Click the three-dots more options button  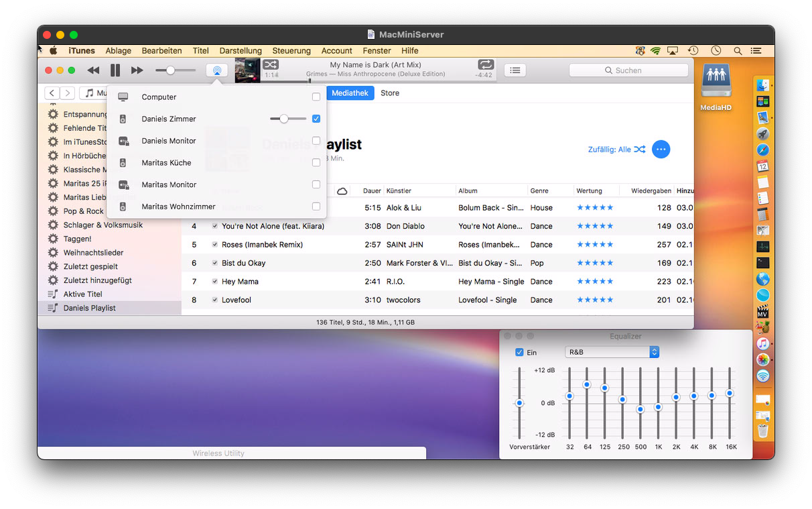pos(661,150)
